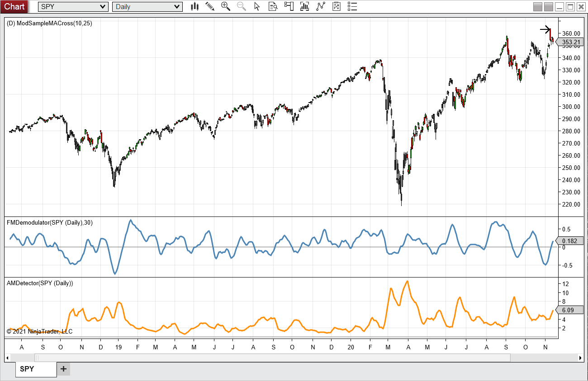This screenshot has width=588, height=381.
Task: Maximize the chart window
Action: [x=571, y=7]
